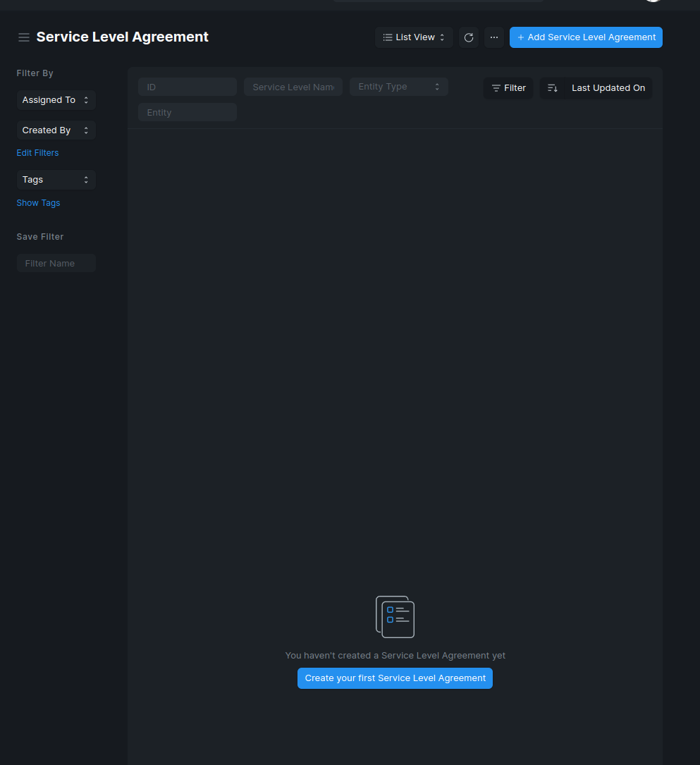Click Add Service Level Agreement button

click(585, 37)
